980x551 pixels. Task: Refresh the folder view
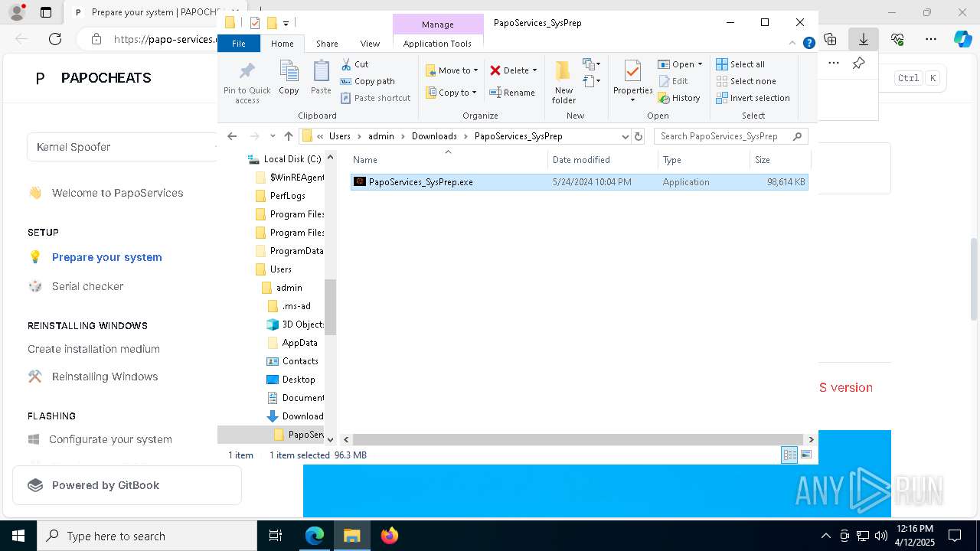point(639,136)
